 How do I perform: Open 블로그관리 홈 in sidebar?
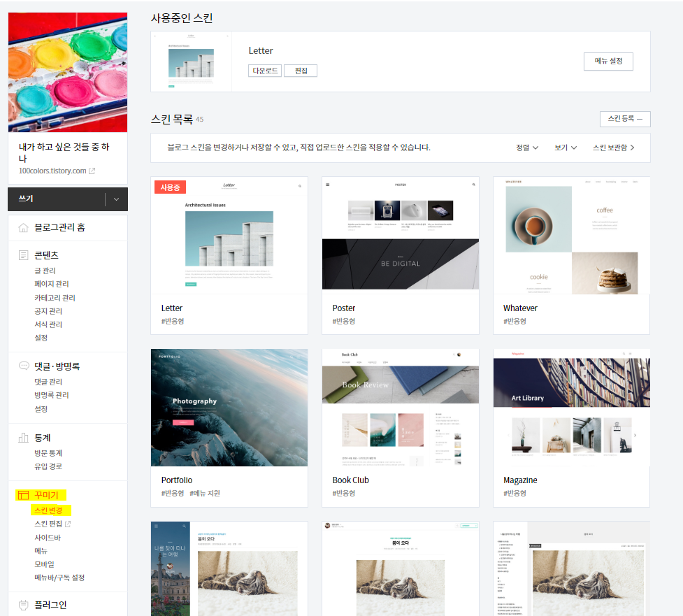click(59, 227)
